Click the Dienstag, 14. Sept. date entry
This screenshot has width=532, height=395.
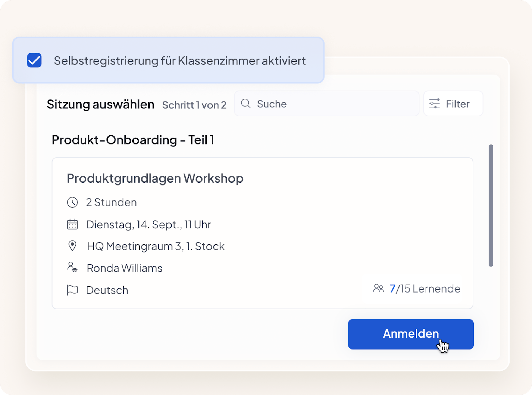tap(148, 224)
